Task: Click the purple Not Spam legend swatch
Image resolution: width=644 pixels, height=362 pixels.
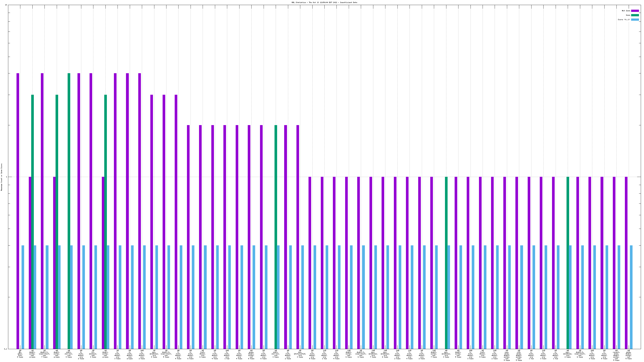Action: coord(635,11)
